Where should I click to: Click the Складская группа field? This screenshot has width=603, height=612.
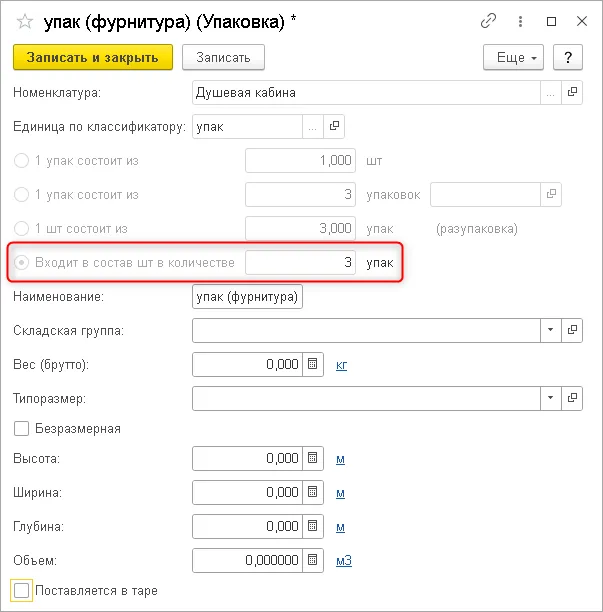[366, 331]
